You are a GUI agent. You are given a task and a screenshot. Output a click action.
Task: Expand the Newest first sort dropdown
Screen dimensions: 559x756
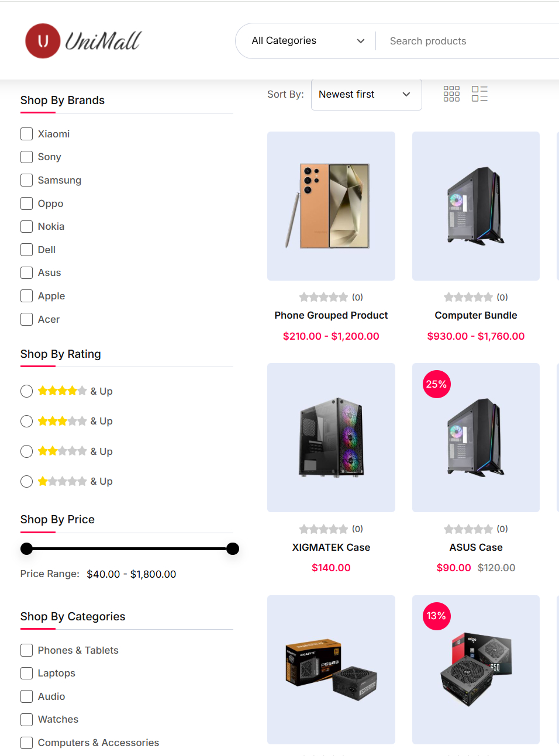tap(366, 95)
